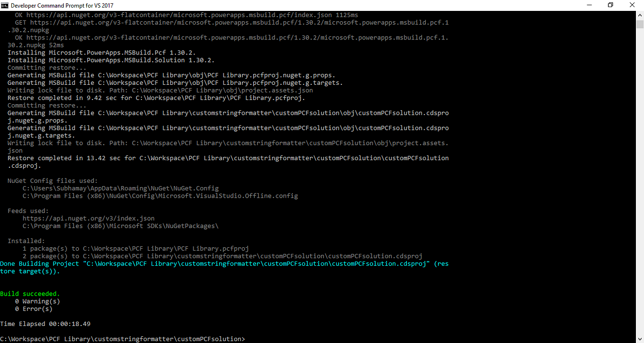
Task: Select the NuGet.Config file path
Action: [x=120, y=188]
